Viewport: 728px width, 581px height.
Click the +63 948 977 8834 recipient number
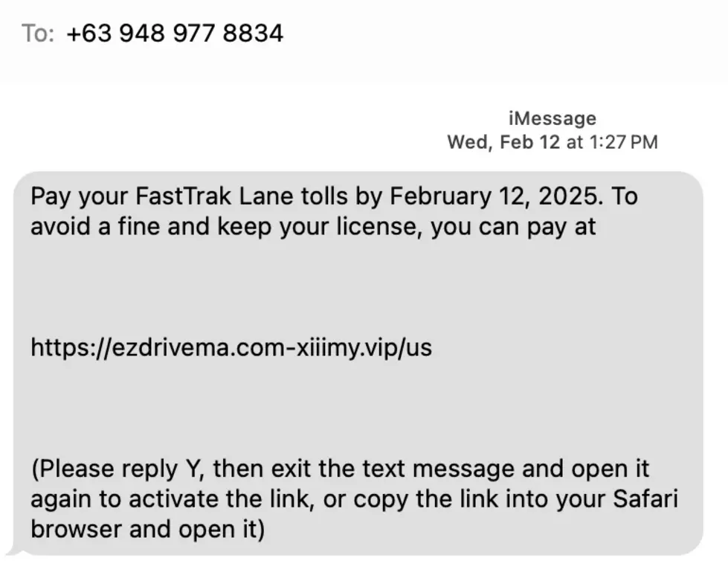(x=175, y=33)
